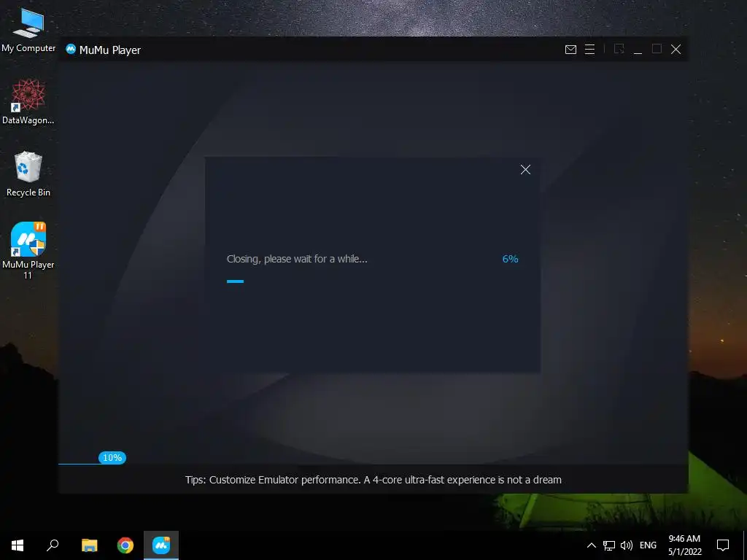This screenshot has height=560, width=747.
Task: Open the taskbar search
Action: (53, 545)
